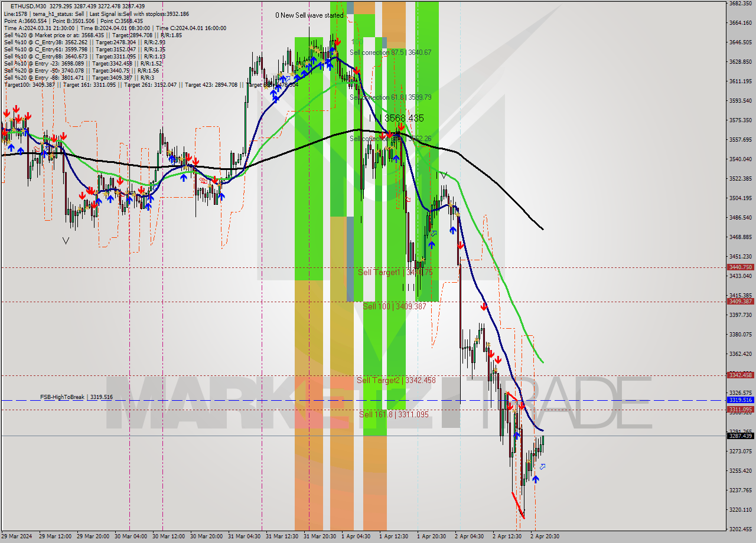The image size is (756, 543).
Task: Click the red 3342.458 price tag
Action: pos(741,375)
